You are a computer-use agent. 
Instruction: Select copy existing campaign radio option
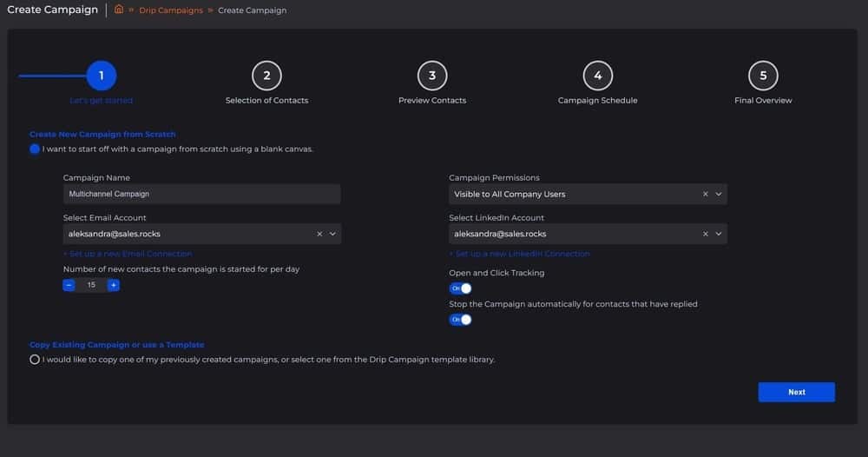(x=35, y=360)
